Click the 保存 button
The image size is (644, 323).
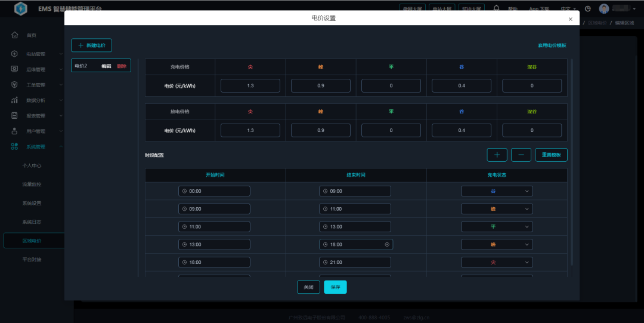point(335,287)
